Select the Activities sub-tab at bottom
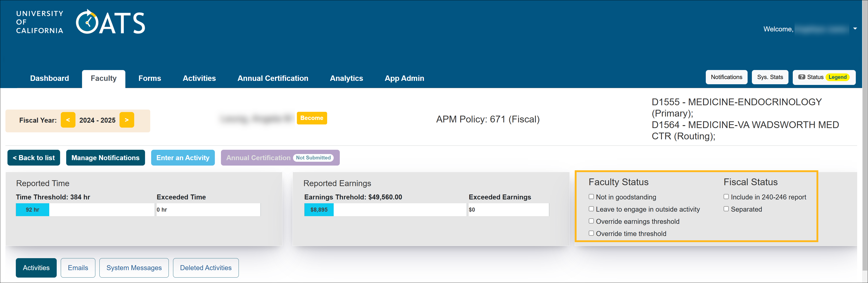This screenshot has height=283, width=868. 36,268
